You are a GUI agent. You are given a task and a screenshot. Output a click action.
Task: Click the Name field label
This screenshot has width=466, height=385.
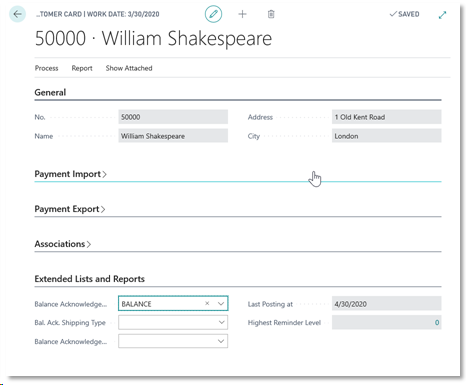(x=44, y=136)
